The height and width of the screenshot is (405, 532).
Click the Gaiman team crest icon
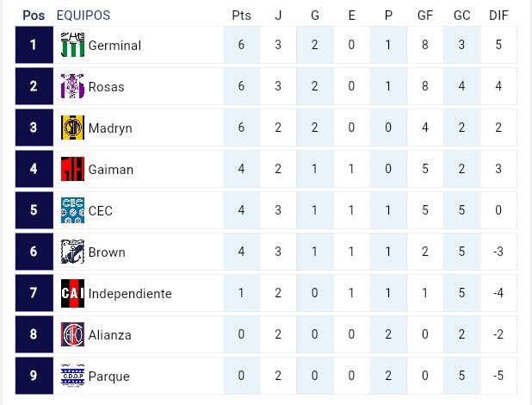[72, 169]
